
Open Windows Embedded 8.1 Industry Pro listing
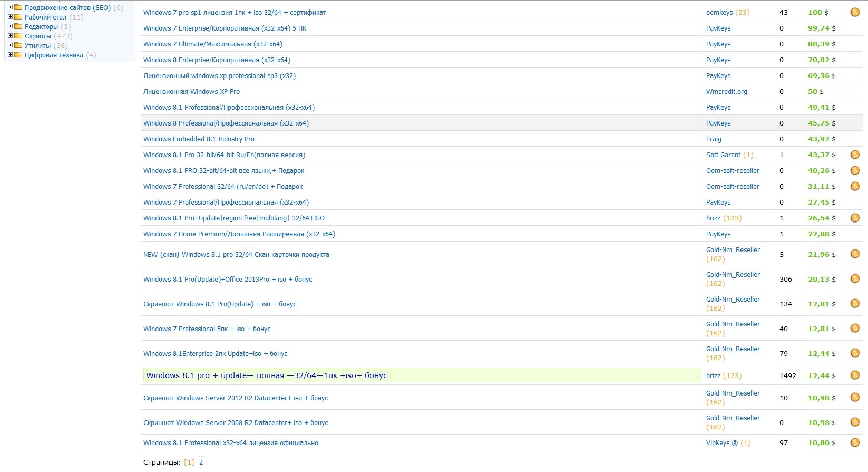click(199, 139)
